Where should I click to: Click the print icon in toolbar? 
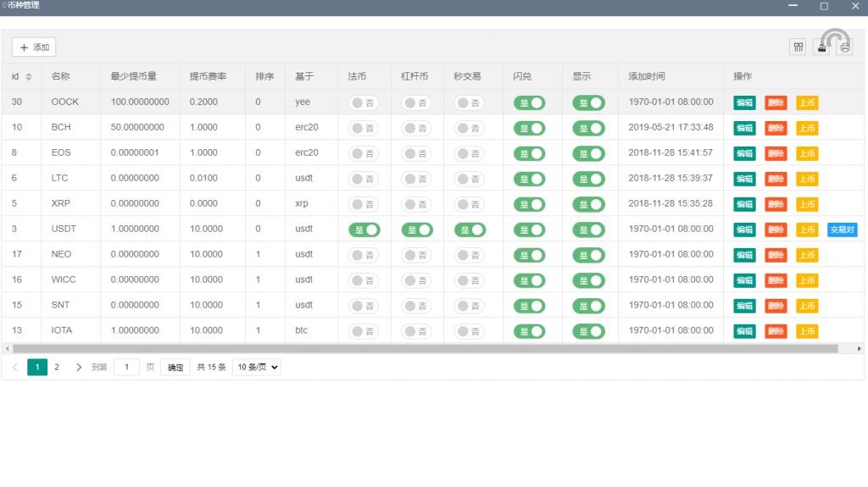[x=844, y=47]
